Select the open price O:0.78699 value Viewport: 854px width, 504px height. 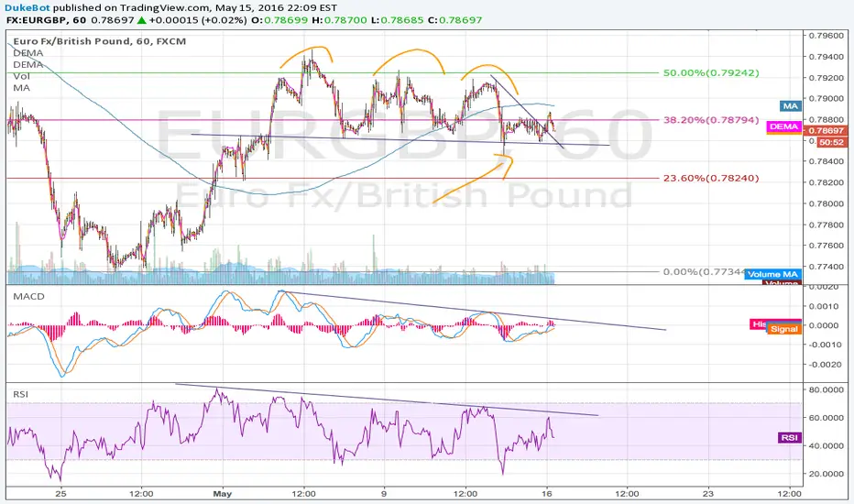pyautogui.click(x=279, y=20)
